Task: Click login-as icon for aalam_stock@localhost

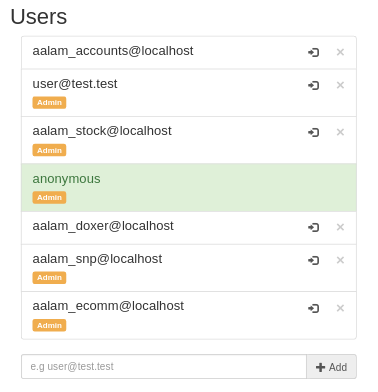Action: pos(313,132)
